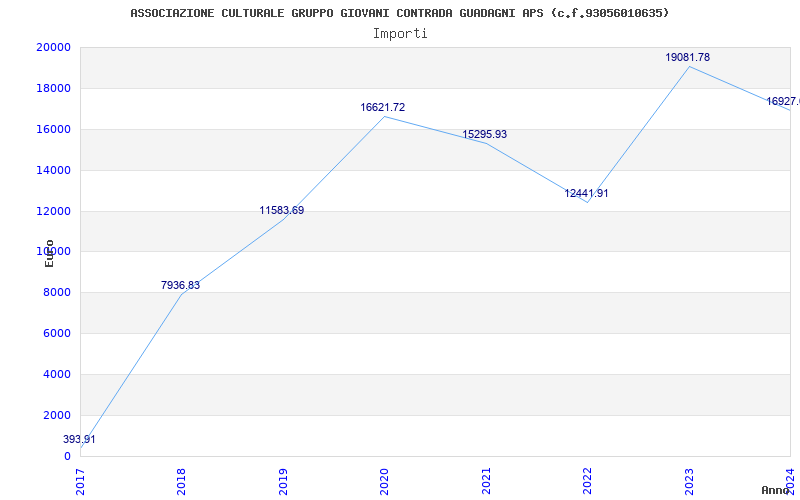
Task: Click the y-axis value 20000
Action: 53,47
